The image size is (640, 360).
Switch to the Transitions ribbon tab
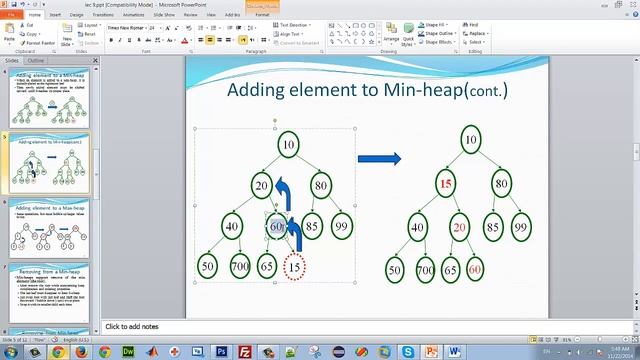pos(103,15)
